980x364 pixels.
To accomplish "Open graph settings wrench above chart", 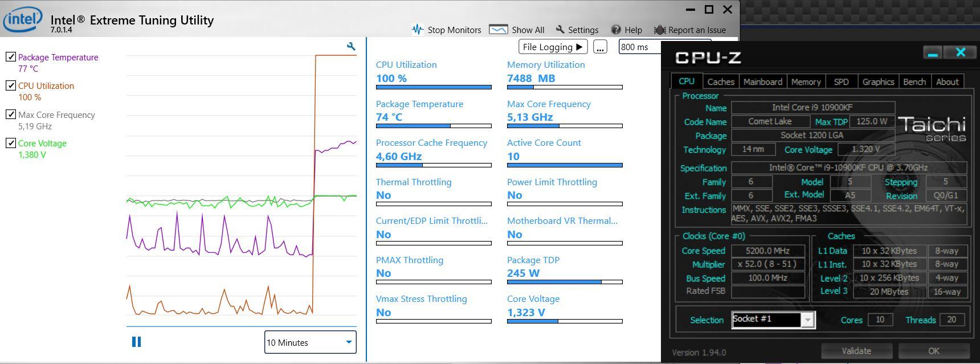I will pyautogui.click(x=351, y=46).
